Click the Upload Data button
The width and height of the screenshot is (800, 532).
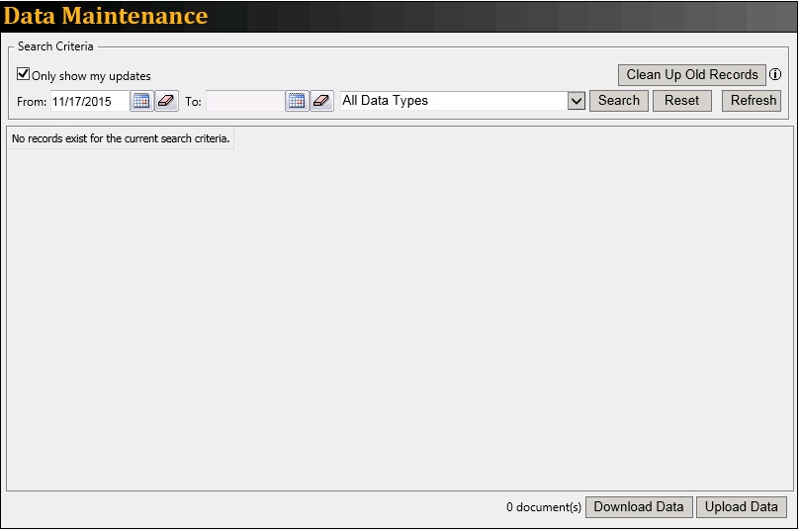741,507
